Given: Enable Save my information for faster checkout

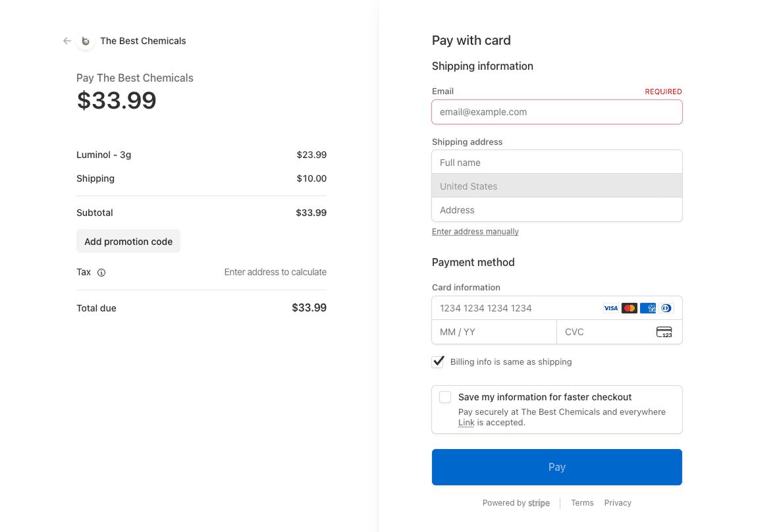Looking at the screenshot, I should tap(445, 397).
